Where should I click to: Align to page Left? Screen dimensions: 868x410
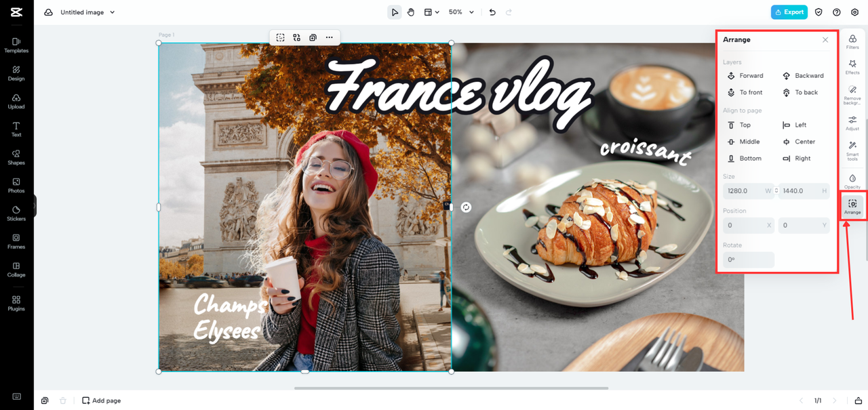(x=795, y=125)
